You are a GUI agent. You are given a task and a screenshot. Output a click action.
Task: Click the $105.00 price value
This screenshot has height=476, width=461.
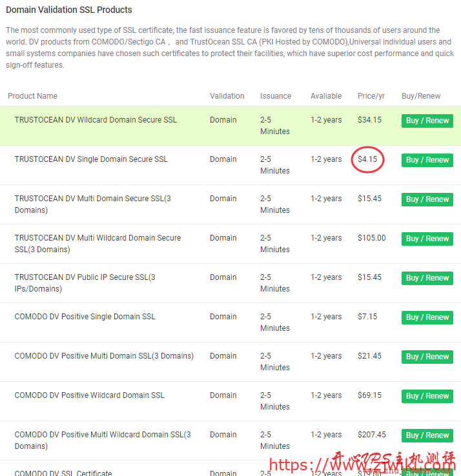point(371,238)
